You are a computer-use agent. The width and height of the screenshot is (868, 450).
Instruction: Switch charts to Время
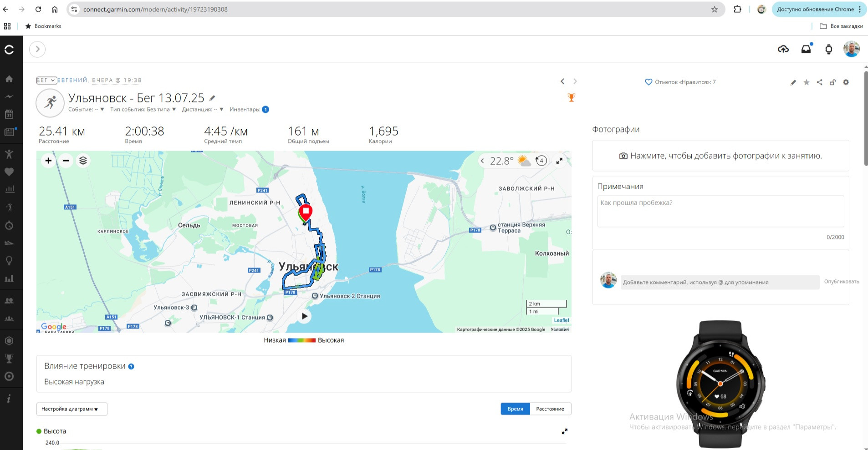pos(515,409)
